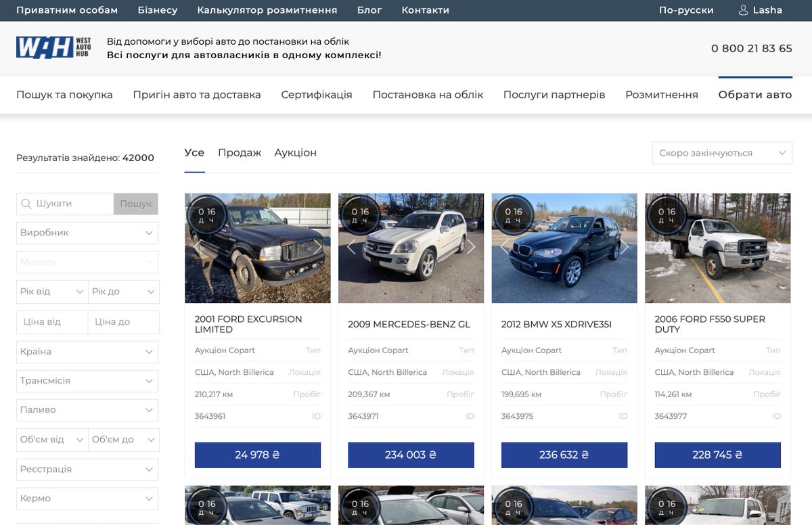Image resolution: width=812 pixels, height=525 pixels.
Task: Click countdown timer badge on Ford Excursion
Action: click(206, 215)
